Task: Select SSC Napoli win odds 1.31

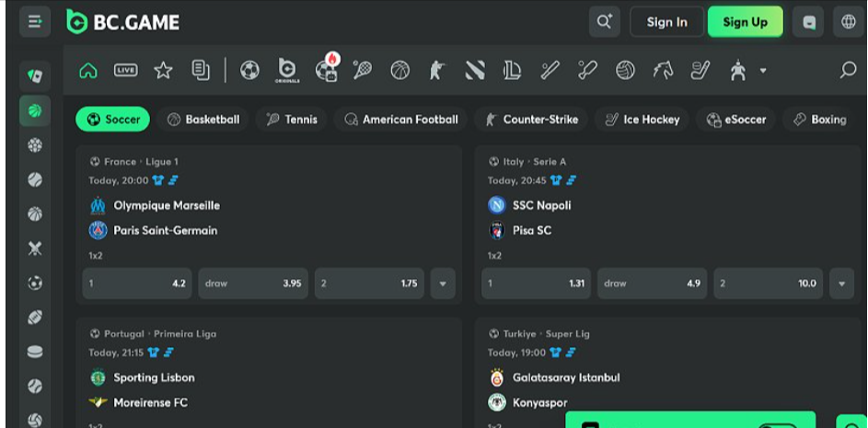Action: click(537, 283)
